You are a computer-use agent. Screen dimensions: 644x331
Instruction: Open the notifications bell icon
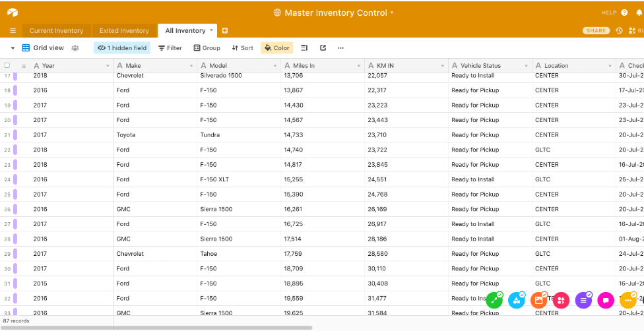(639, 13)
